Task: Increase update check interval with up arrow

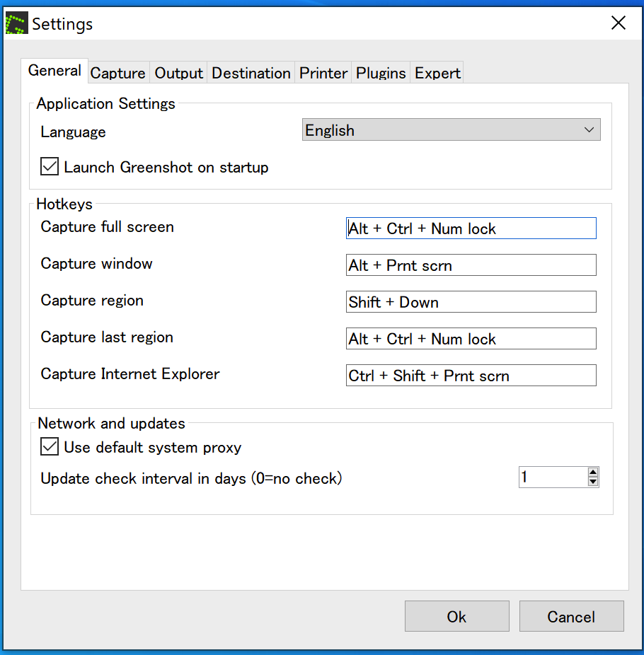Action: 593,473
